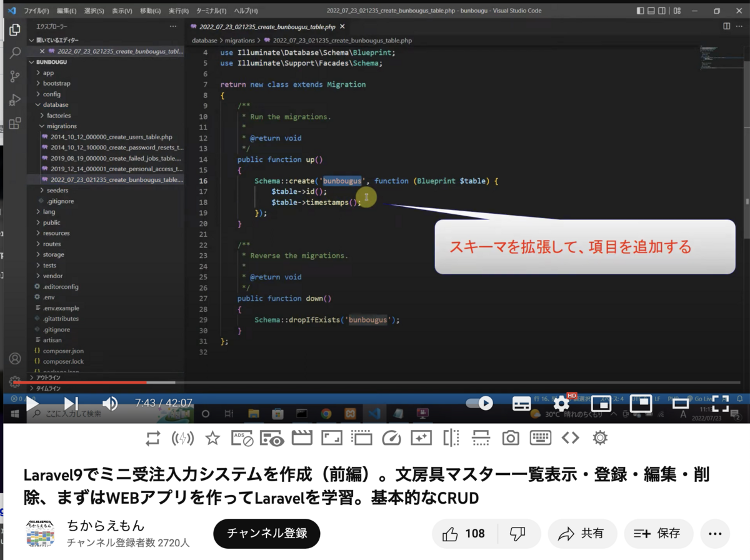Click the split editor icon in the editor tab bar

click(726, 26)
